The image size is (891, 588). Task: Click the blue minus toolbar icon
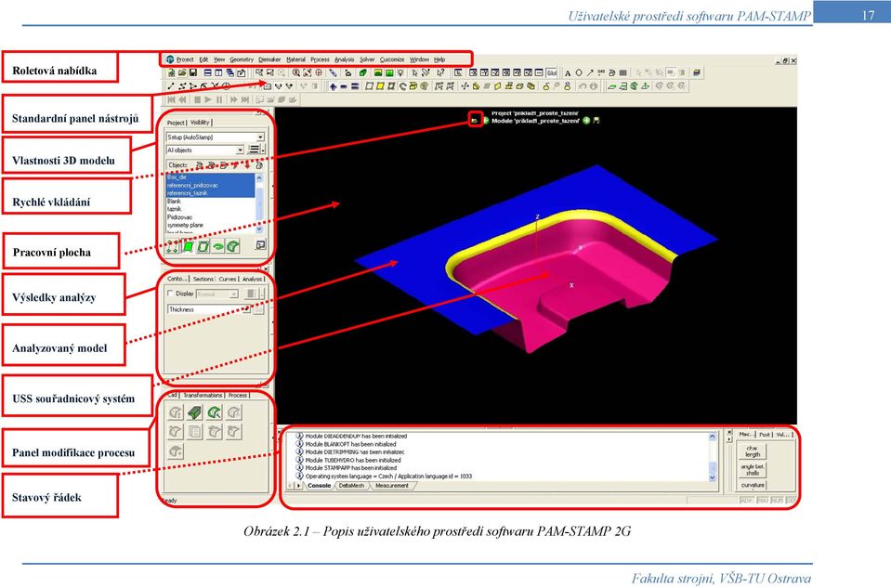pyautogui.click(x=345, y=86)
